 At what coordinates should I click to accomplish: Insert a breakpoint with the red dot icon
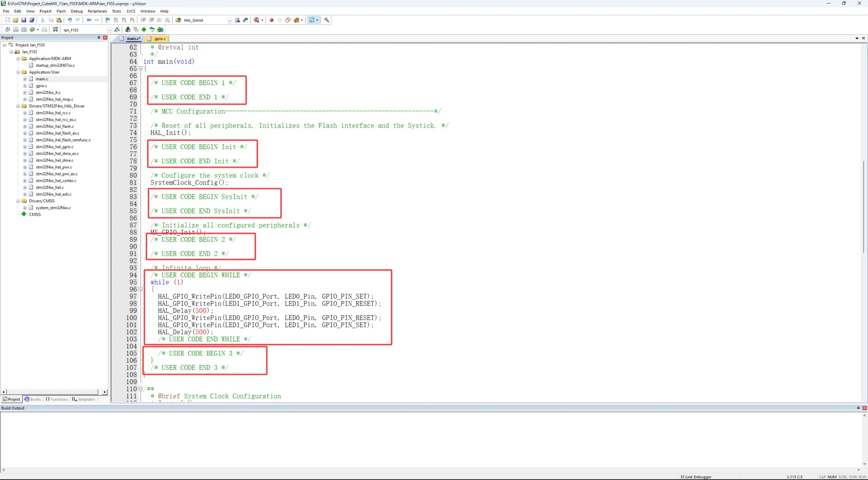tap(272, 20)
